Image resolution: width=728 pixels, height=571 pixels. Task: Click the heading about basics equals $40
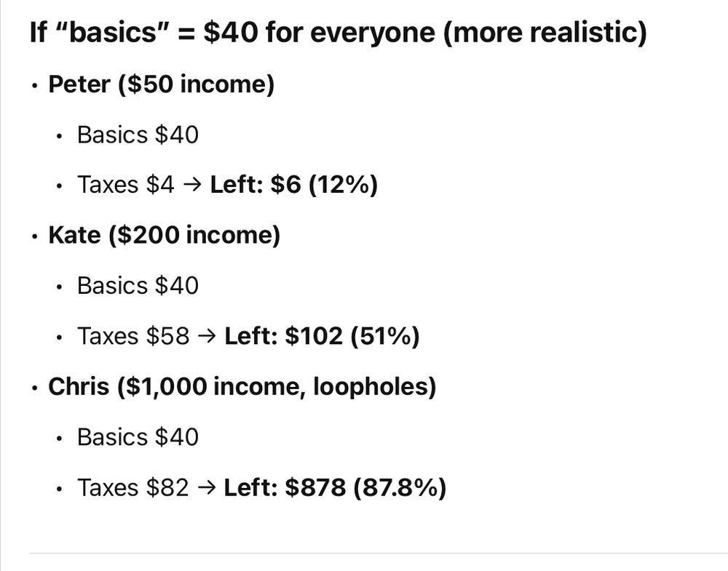[x=338, y=33]
